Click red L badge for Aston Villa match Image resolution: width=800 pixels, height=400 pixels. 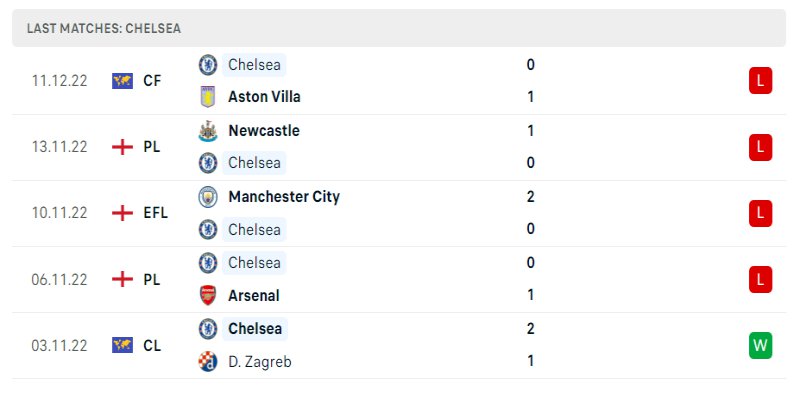(x=760, y=81)
